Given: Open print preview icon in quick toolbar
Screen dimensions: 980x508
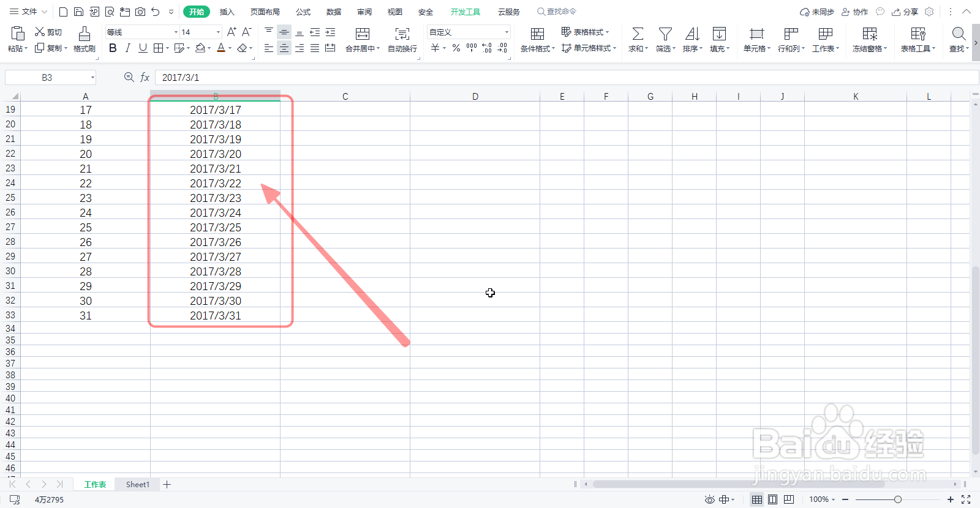Looking at the screenshot, I should [x=110, y=12].
